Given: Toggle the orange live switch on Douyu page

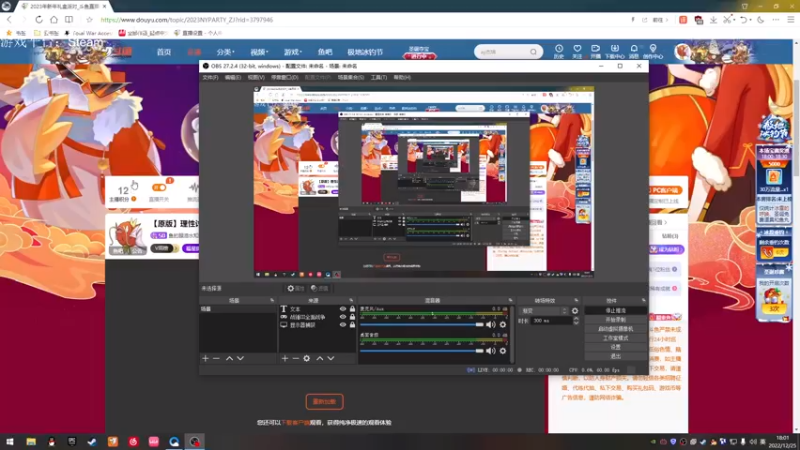Looking at the screenshot, I should click(x=159, y=187).
